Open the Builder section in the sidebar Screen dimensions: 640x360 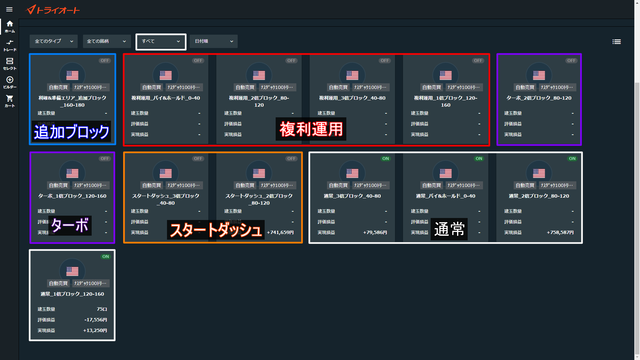tap(9, 82)
